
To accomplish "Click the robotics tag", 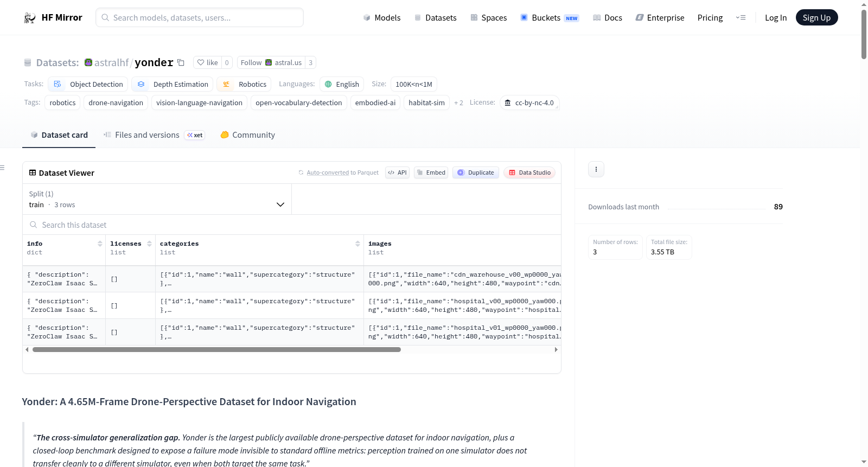I will click(x=62, y=103).
